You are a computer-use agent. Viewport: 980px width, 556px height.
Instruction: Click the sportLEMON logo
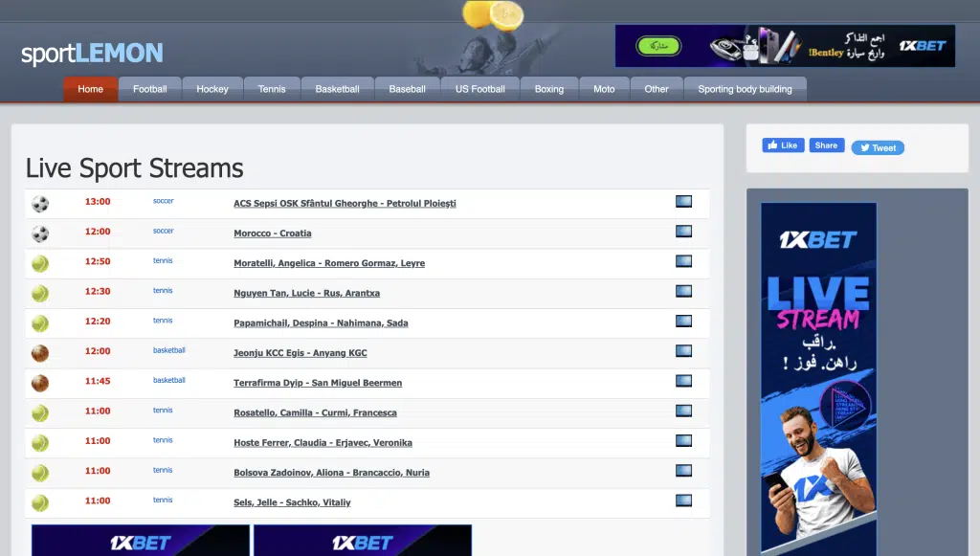pyautogui.click(x=91, y=54)
